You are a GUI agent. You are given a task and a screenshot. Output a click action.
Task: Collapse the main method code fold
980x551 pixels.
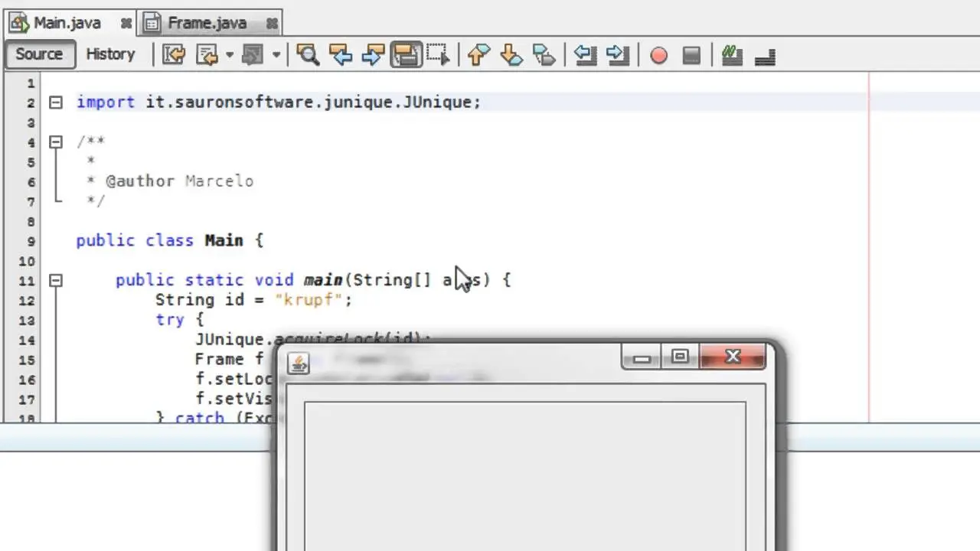point(56,280)
